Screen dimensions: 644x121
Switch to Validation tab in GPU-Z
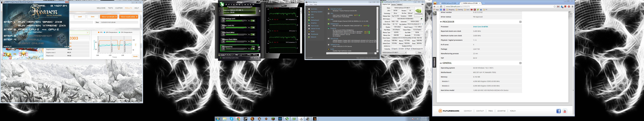click(x=400, y=4)
